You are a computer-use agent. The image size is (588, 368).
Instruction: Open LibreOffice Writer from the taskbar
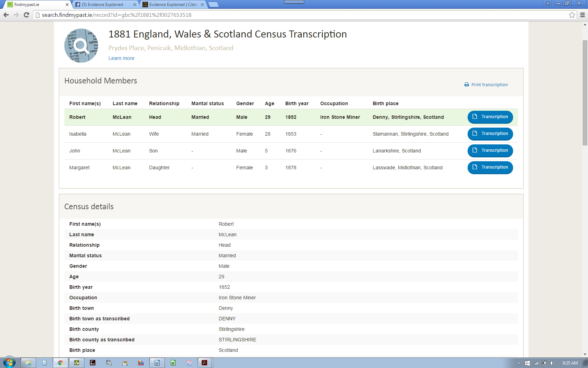(157, 363)
